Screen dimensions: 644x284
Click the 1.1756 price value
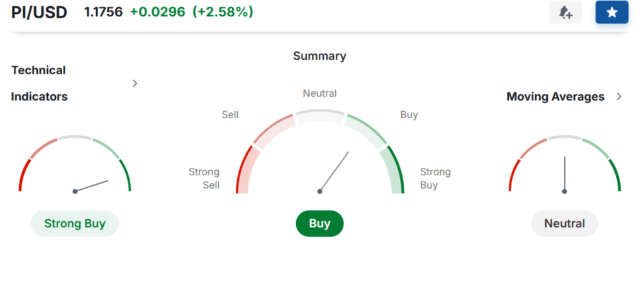(x=104, y=13)
